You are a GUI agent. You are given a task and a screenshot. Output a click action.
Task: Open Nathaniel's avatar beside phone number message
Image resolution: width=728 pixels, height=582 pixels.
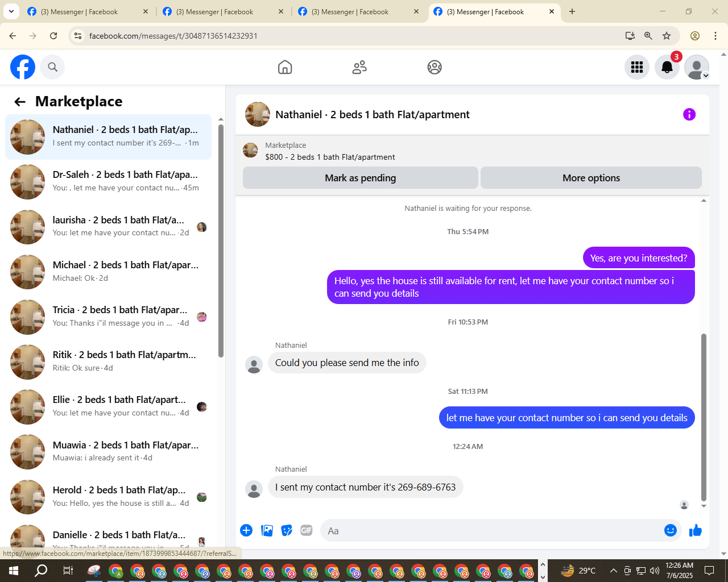(254, 489)
